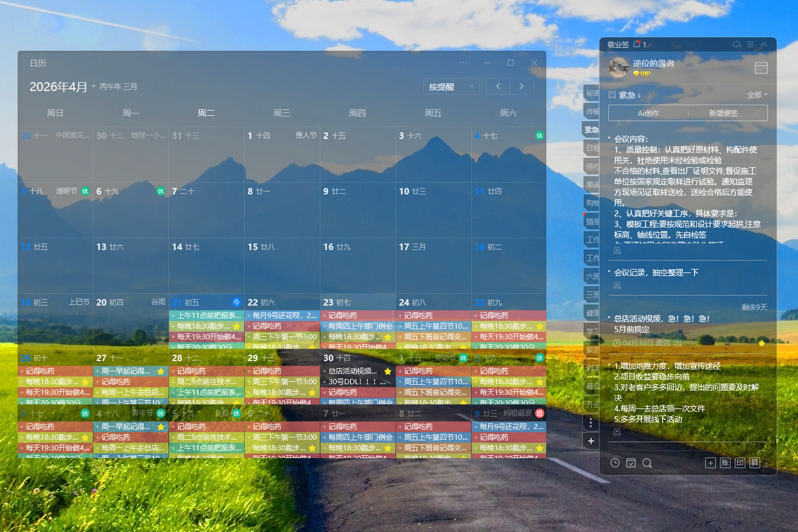Viewport: 798px width, 532px height.
Task: Go to next month in calendar
Action: (x=521, y=86)
